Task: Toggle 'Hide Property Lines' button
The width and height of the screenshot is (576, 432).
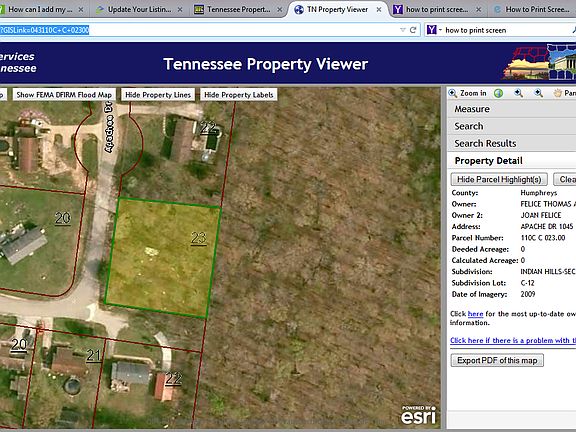Action: pos(158,95)
